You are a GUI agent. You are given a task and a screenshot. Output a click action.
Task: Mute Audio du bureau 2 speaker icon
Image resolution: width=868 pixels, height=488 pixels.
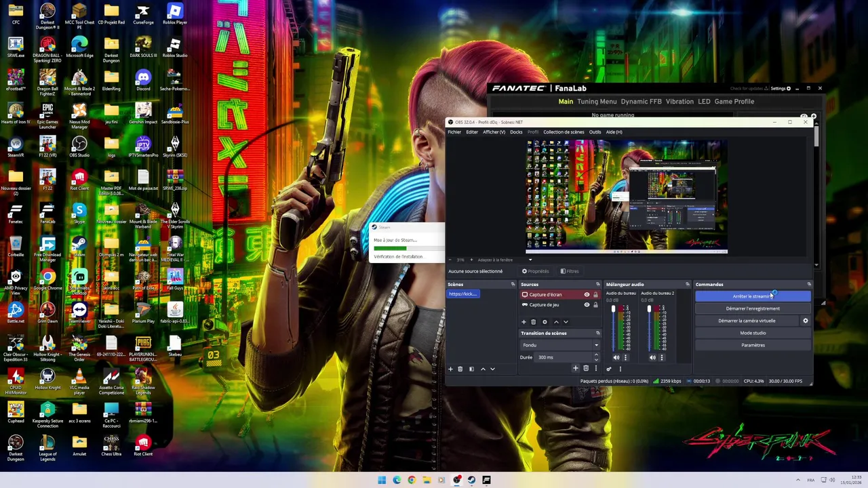tap(652, 357)
